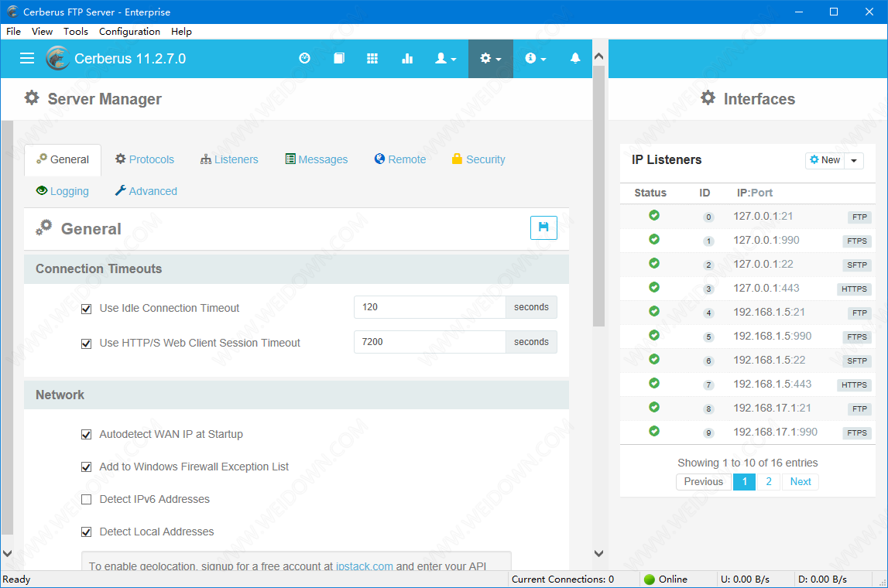888x588 pixels.
Task: Open the View menu
Action: 42,31
